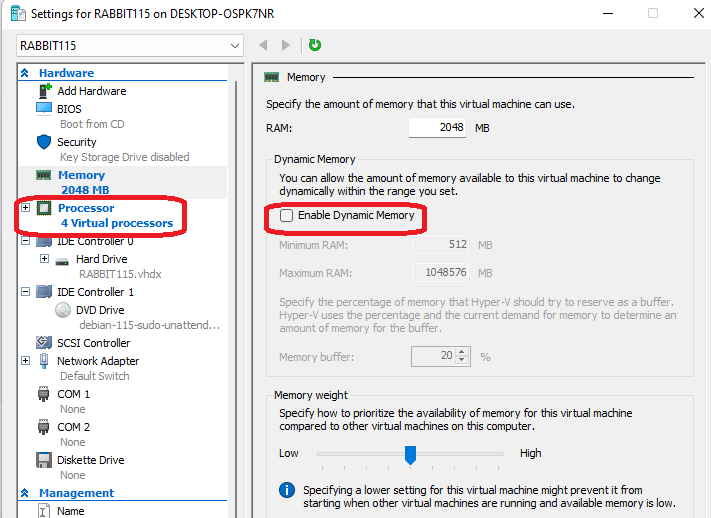Click the hardware tree vertical scrollbar
This screenshot has width=711, height=518.
point(236,299)
